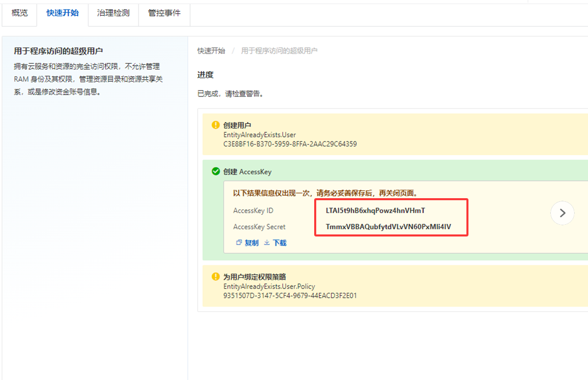The width and height of the screenshot is (588, 380).
Task: Click the 复制 link to copy AccessKey
Action: [252, 243]
